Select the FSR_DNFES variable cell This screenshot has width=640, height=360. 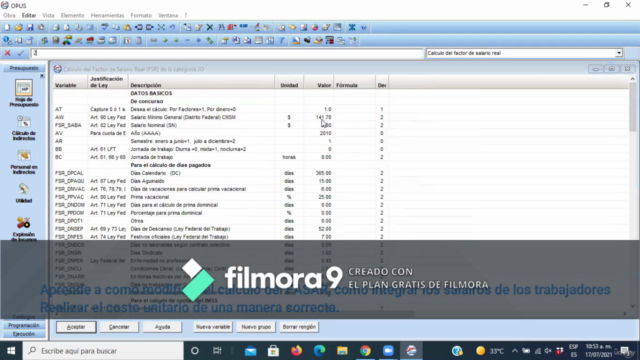tap(69, 237)
